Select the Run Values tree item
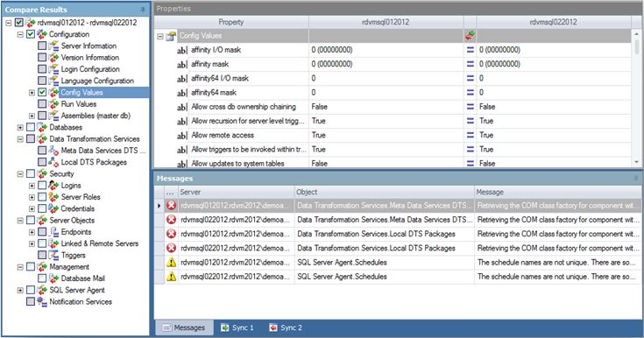This screenshot has width=644, height=338. click(79, 104)
